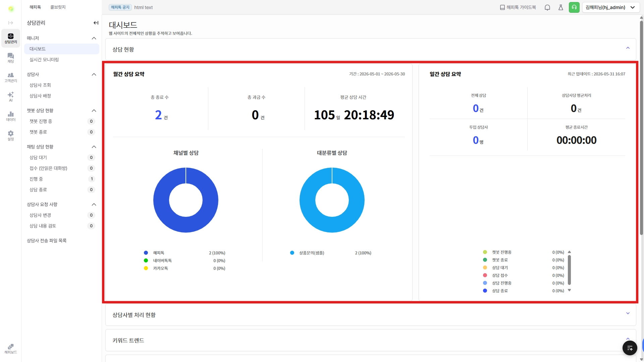644x362 pixels.
Task: Open the floating checklist button
Action: coord(630,348)
